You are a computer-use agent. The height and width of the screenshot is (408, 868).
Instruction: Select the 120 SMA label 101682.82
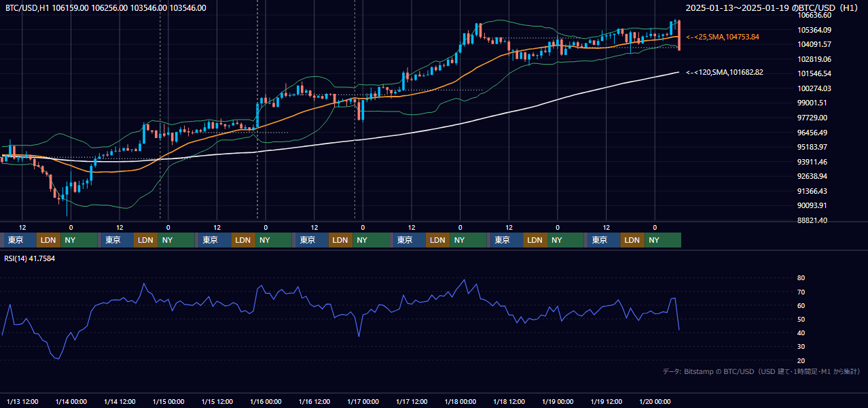[725, 72]
